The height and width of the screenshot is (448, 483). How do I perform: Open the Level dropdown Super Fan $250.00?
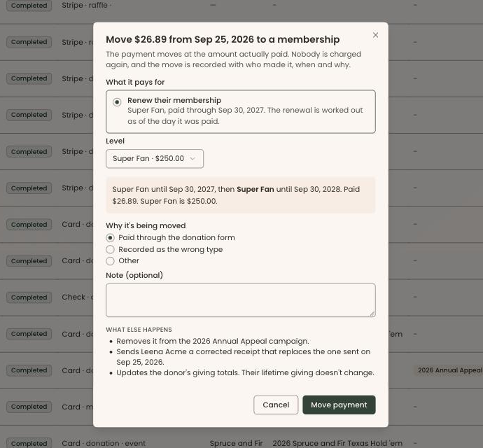point(155,159)
